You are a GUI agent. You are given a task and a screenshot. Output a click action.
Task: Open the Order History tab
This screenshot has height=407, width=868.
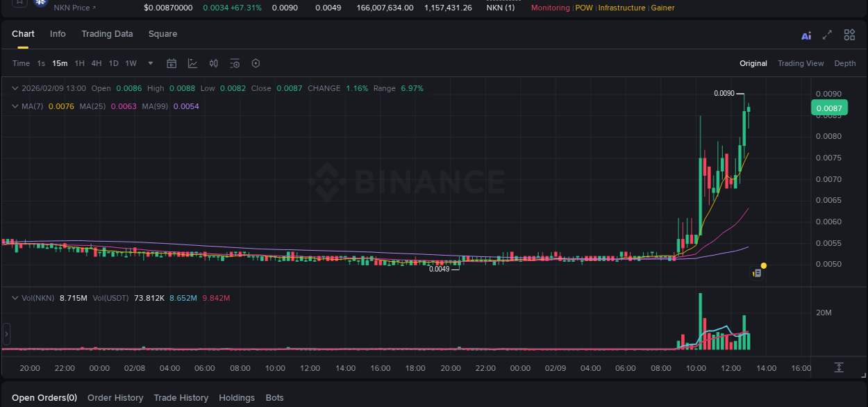pyautogui.click(x=115, y=397)
